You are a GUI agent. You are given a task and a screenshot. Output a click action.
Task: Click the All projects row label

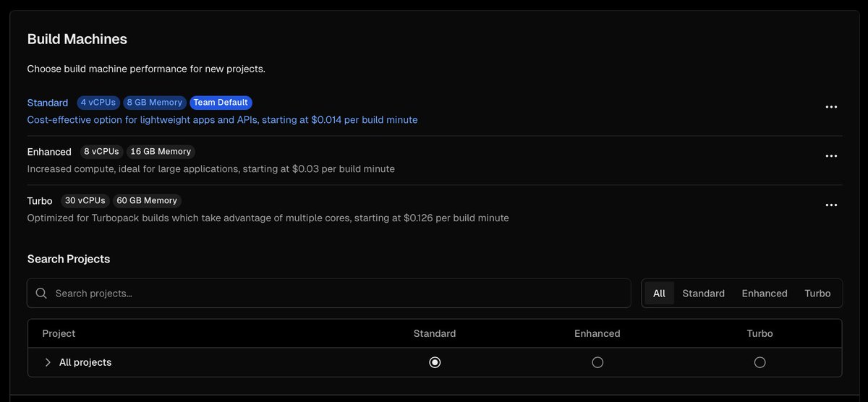click(x=85, y=362)
